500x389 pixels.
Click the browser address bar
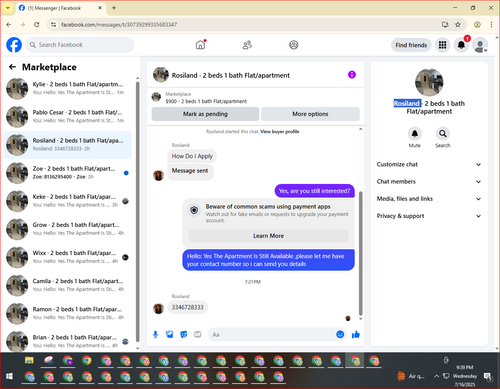(248, 24)
